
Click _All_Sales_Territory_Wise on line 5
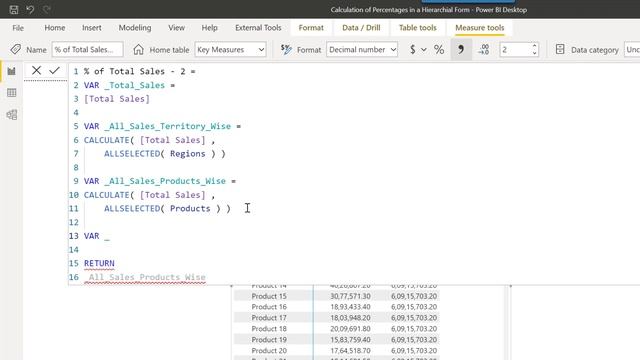167,126
